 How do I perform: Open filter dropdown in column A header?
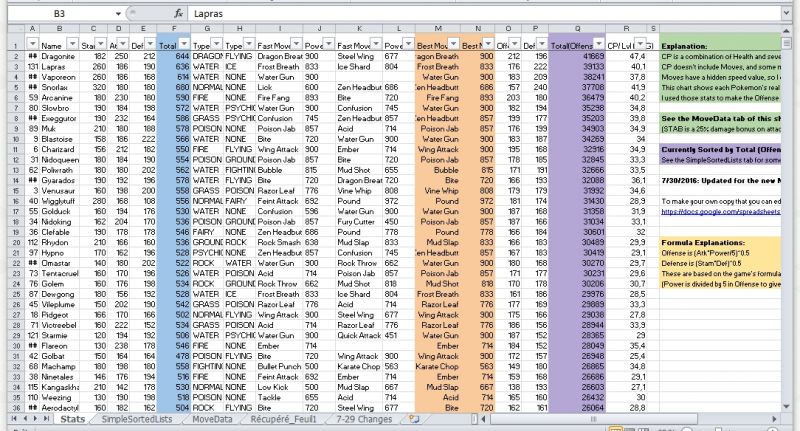tap(34, 46)
